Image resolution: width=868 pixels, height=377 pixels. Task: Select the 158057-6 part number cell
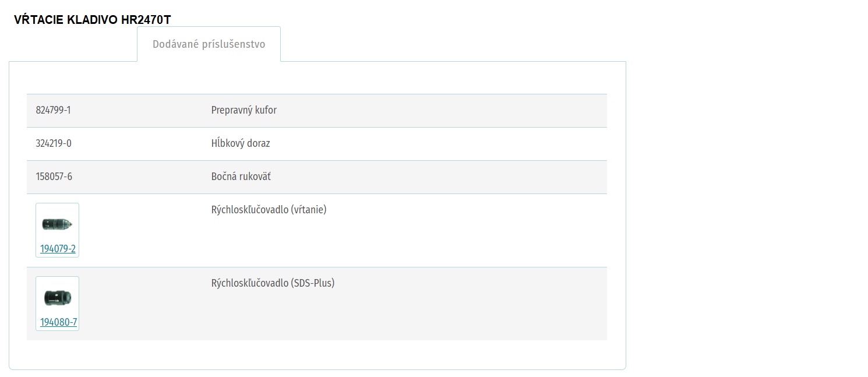coord(54,177)
